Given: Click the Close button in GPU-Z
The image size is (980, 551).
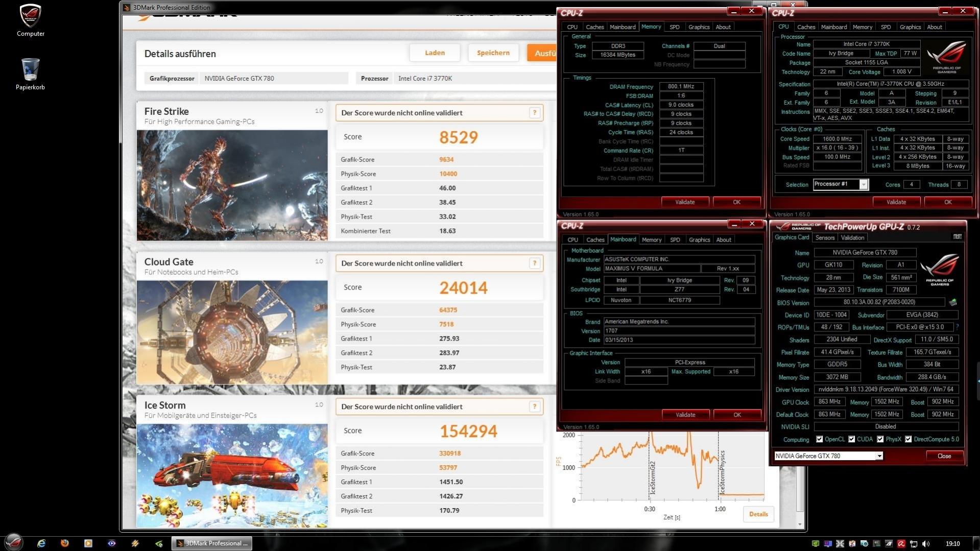Looking at the screenshot, I should [x=944, y=456].
